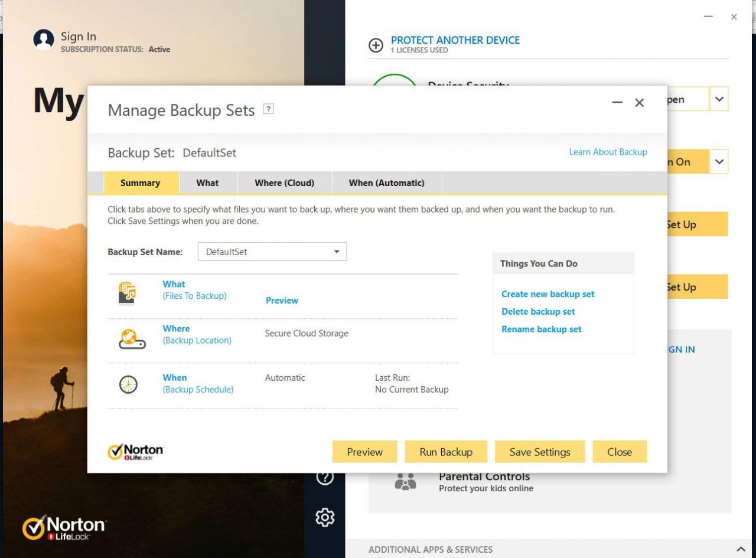The image size is (756, 558).
Task: Open the dropdown next to the On button
Action: click(x=719, y=161)
